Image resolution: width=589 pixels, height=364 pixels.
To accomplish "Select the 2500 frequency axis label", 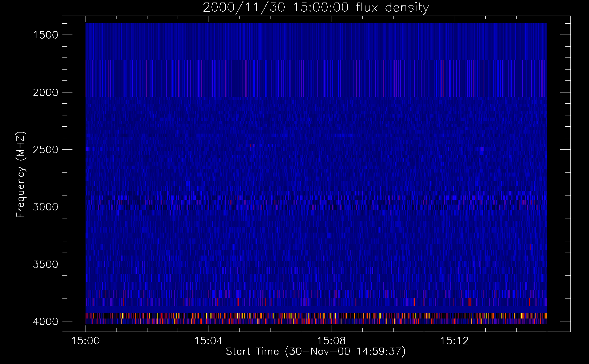I will coord(46,150).
